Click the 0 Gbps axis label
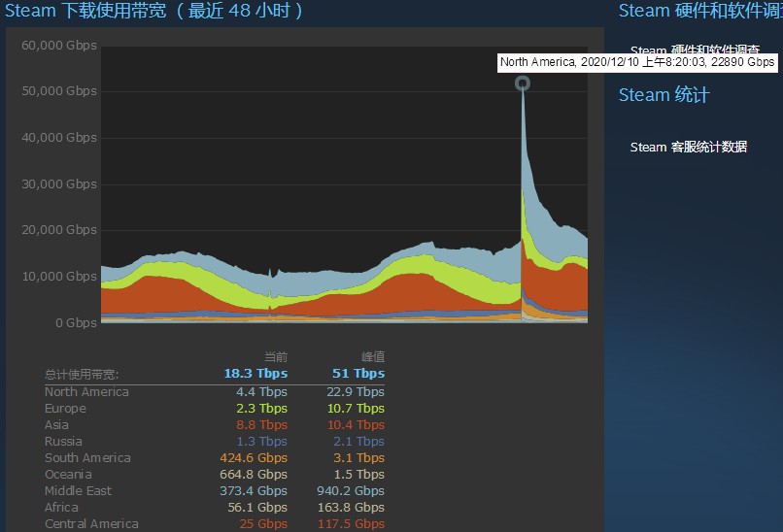Image resolution: width=783 pixels, height=532 pixels. tap(76, 322)
